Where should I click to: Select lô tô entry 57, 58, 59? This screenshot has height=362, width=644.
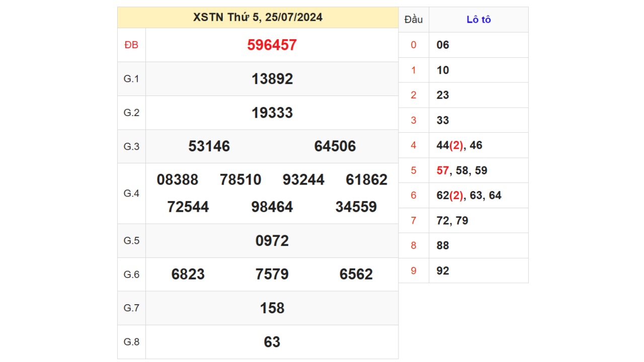[x=462, y=170]
